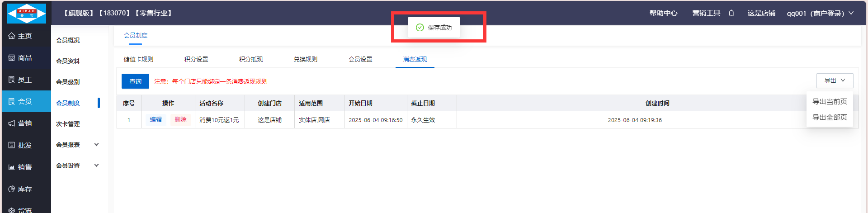Screen dimensions: 868x213
Task: Switch to the 储值卡规则 tab
Action: click(138, 59)
